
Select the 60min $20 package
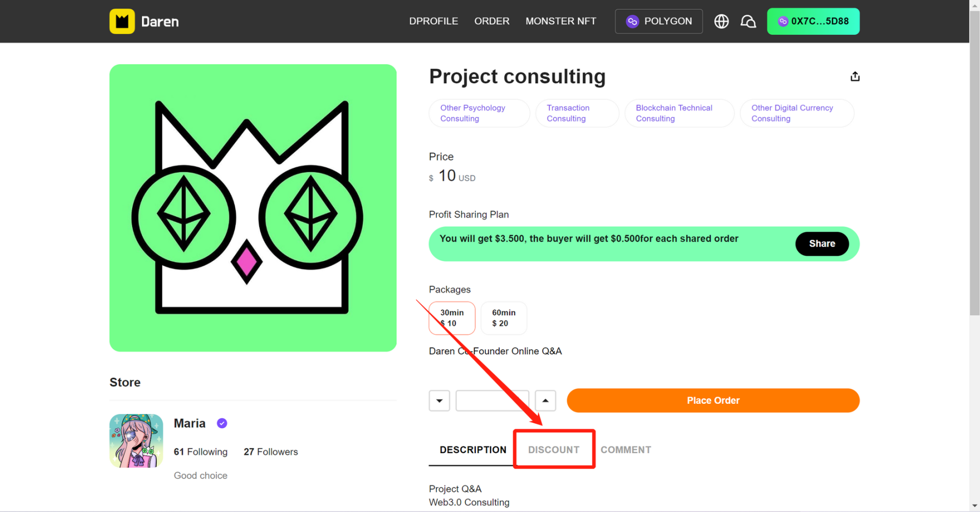(x=504, y=318)
